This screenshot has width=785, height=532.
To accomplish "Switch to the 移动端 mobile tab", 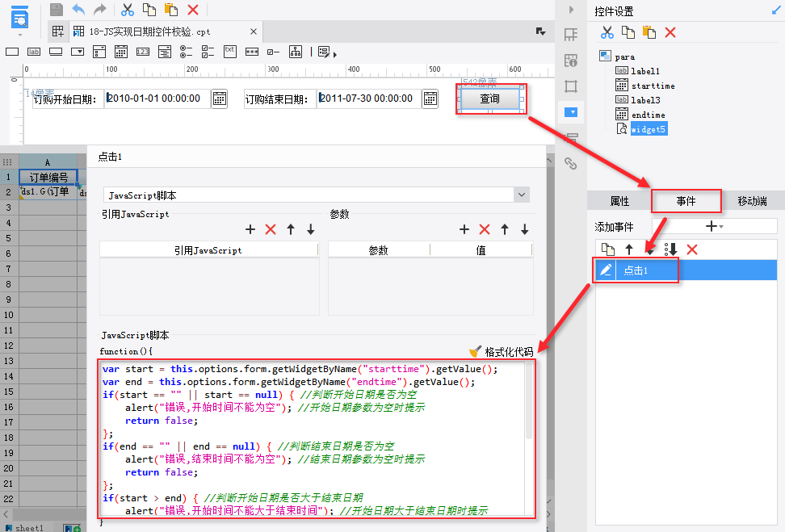I will (x=752, y=201).
